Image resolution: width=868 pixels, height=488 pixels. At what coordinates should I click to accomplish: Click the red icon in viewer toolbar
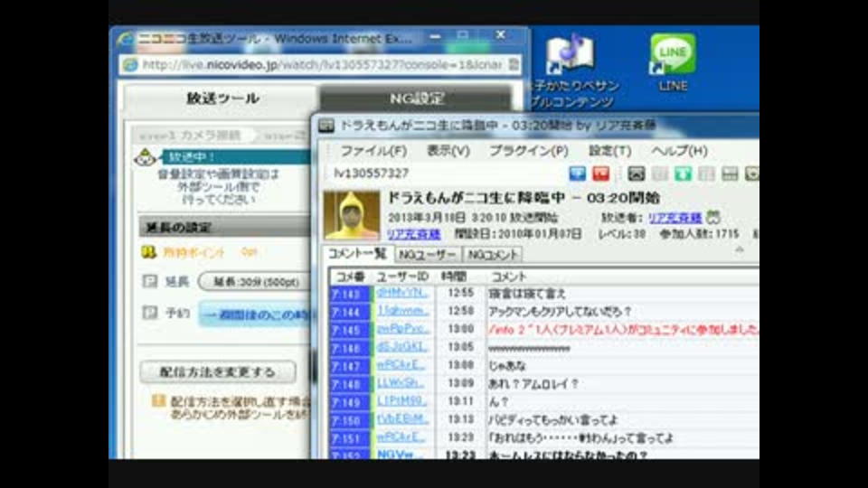point(600,174)
